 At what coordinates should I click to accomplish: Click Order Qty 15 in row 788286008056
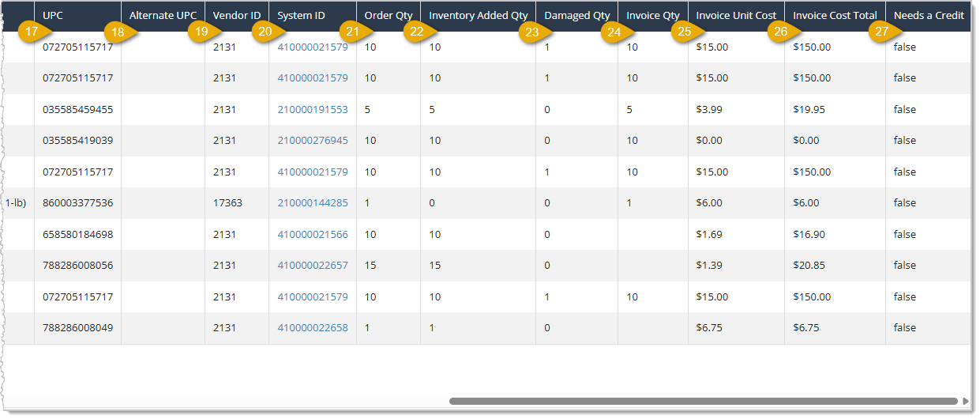point(370,266)
